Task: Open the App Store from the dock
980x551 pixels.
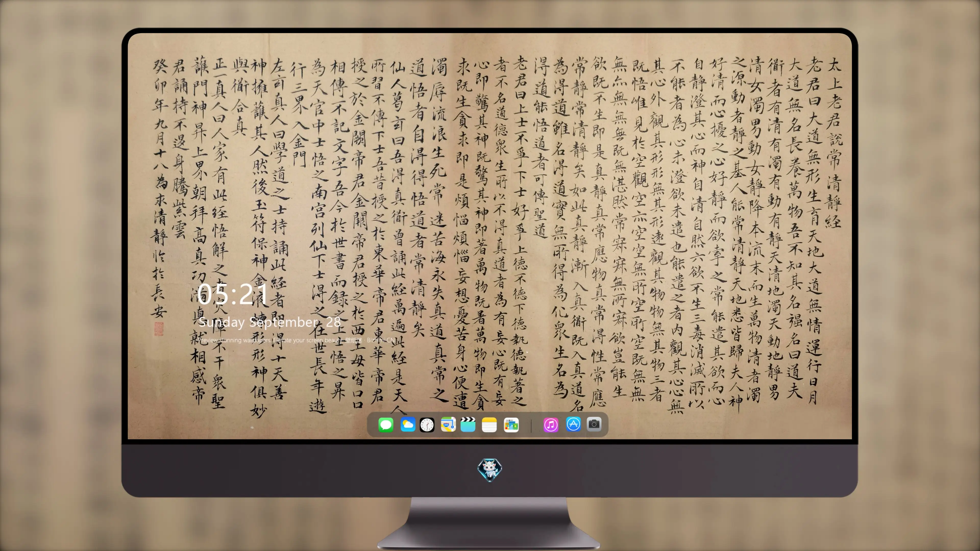Action: coord(573,424)
